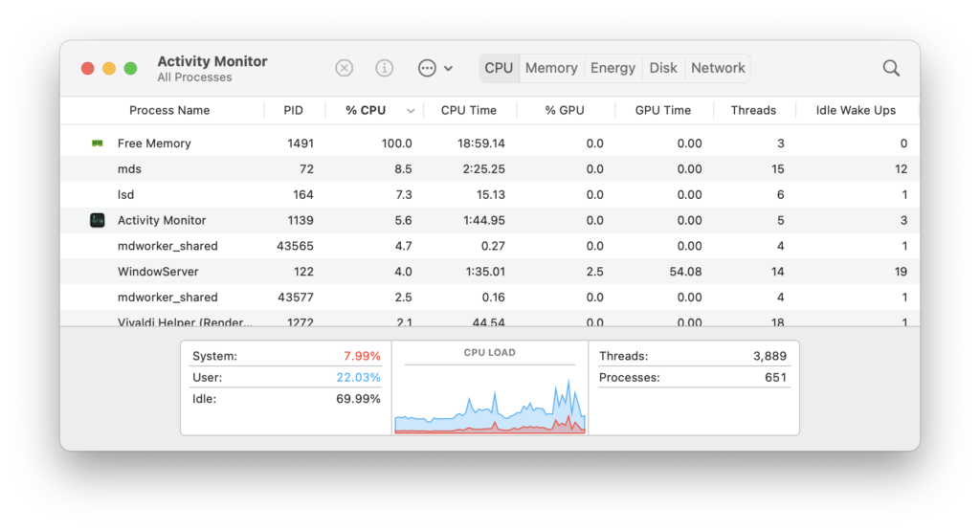Sort by CPU Time column

tap(468, 110)
